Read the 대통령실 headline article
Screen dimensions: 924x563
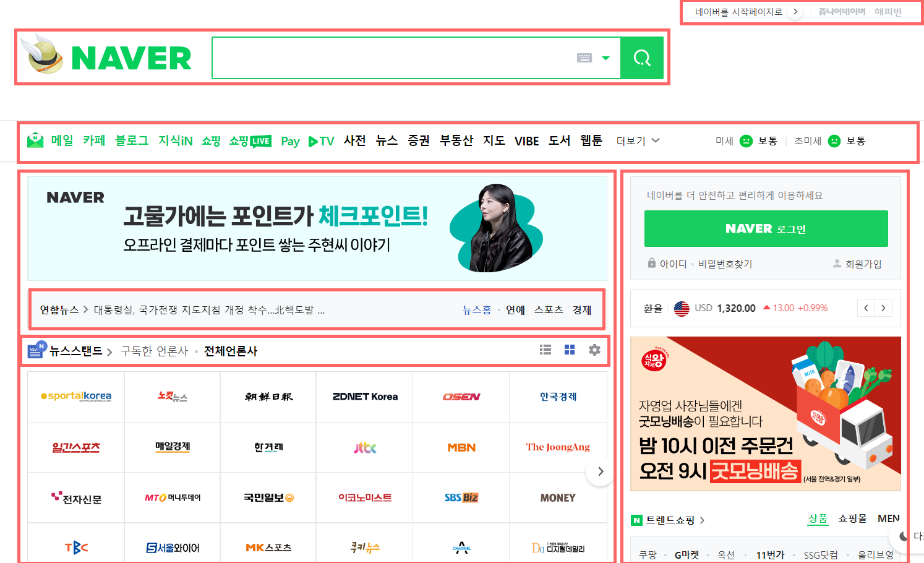click(x=209, y=310)
